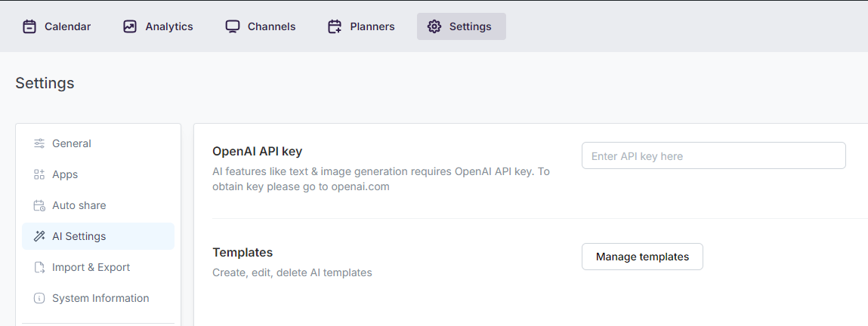Switch to the Analytics tab
This screenshot has height=326, width=868.
tap(158, 26)
